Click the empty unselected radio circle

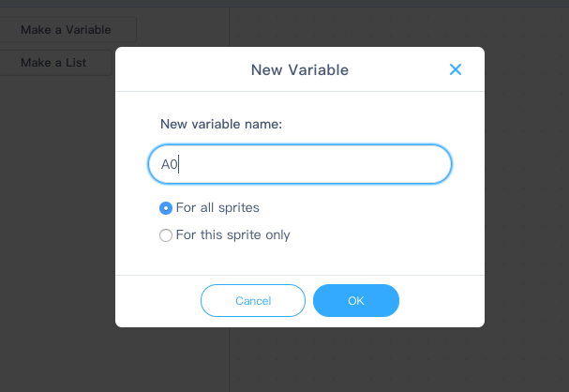pyautogui.click(x=166, y=235)
